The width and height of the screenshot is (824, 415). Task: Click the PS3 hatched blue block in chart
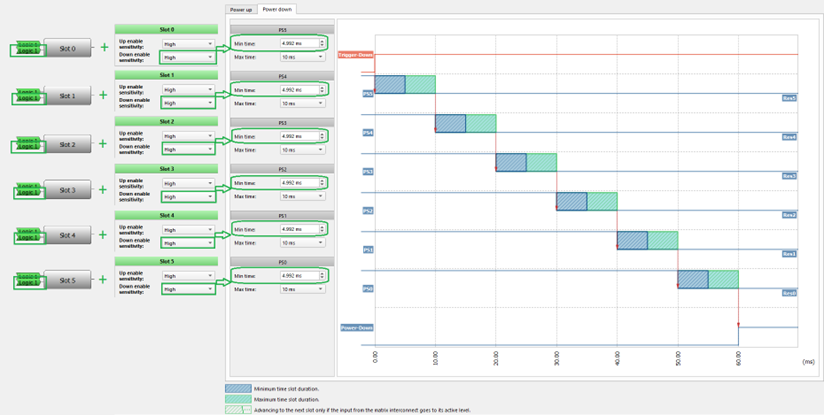pos(511,162)
